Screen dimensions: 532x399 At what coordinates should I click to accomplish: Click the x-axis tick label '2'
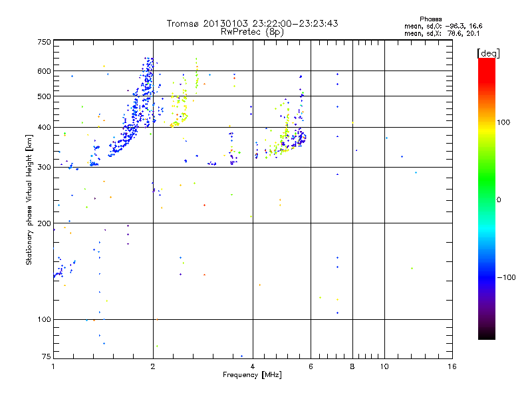point(153,366)
